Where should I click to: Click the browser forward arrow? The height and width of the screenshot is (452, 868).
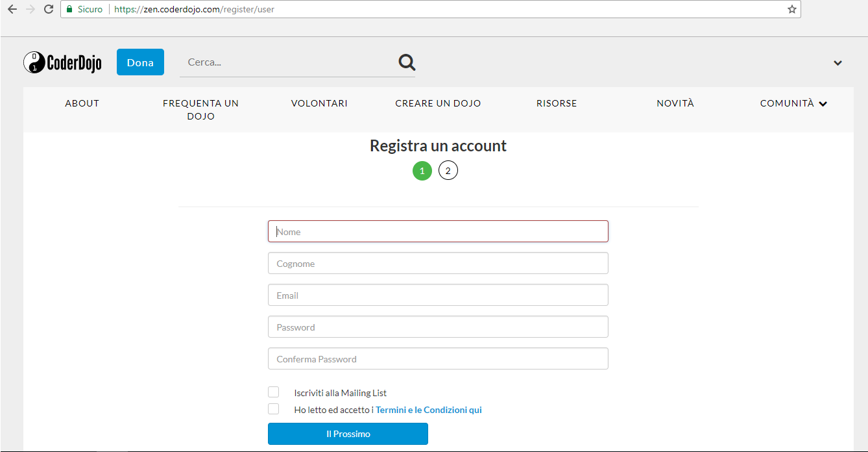coord(30,9)
